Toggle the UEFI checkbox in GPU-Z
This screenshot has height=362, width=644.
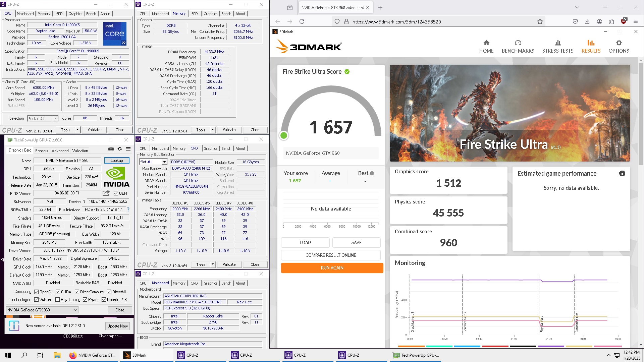pos(116,193)
